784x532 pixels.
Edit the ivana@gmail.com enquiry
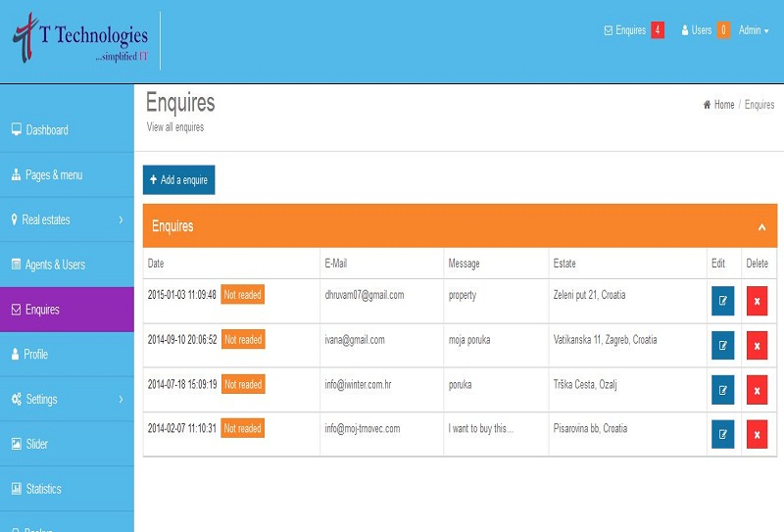point(723,345)
